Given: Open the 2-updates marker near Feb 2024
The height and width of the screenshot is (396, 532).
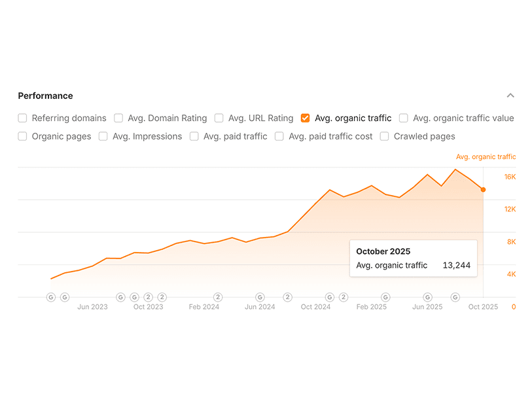Looking at the screenshot, I should coord(218,297).
